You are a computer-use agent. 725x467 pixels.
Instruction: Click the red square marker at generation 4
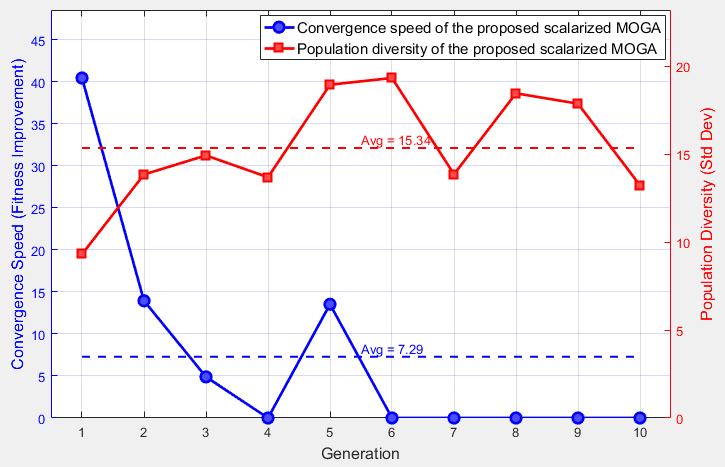(x=267, y=178)
